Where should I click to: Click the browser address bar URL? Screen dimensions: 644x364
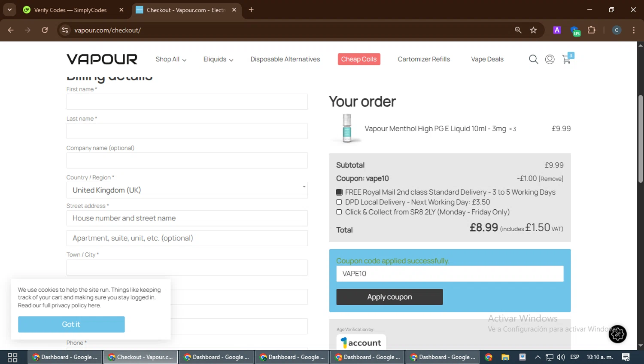[x=107, y=30]
